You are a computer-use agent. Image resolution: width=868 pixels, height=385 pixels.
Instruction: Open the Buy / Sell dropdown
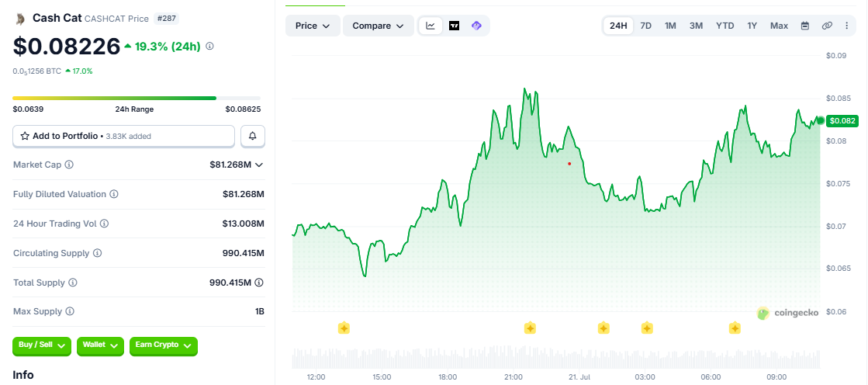pos(42,345)
